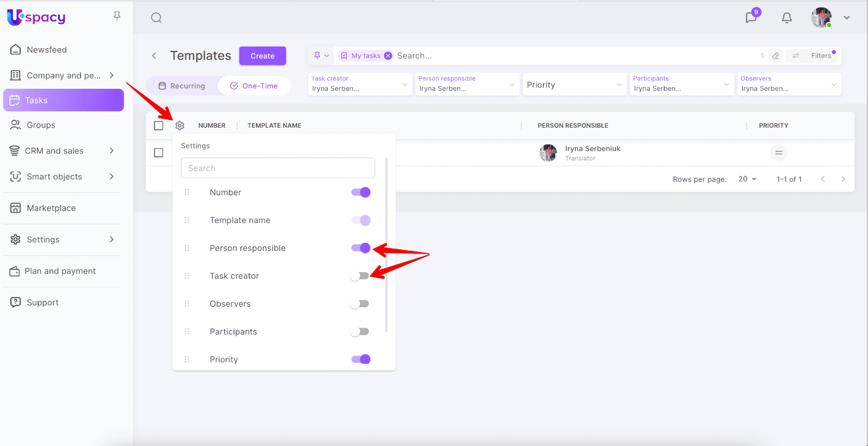This screenshot has height=446, width=868.
Task: Click the back arrow beside Templates
Action: pyautogui.click(x=155, y=56)
